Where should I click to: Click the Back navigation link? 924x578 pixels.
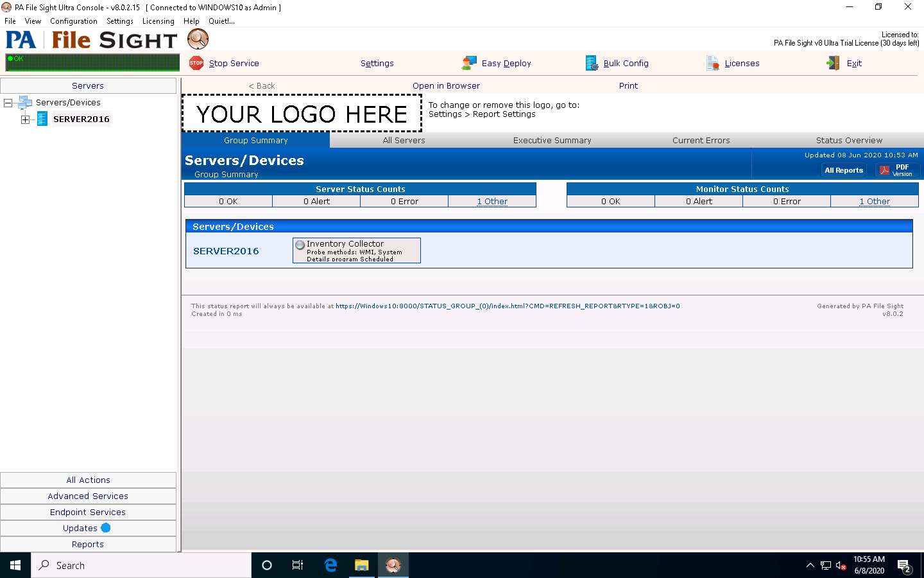coord(262,86)
